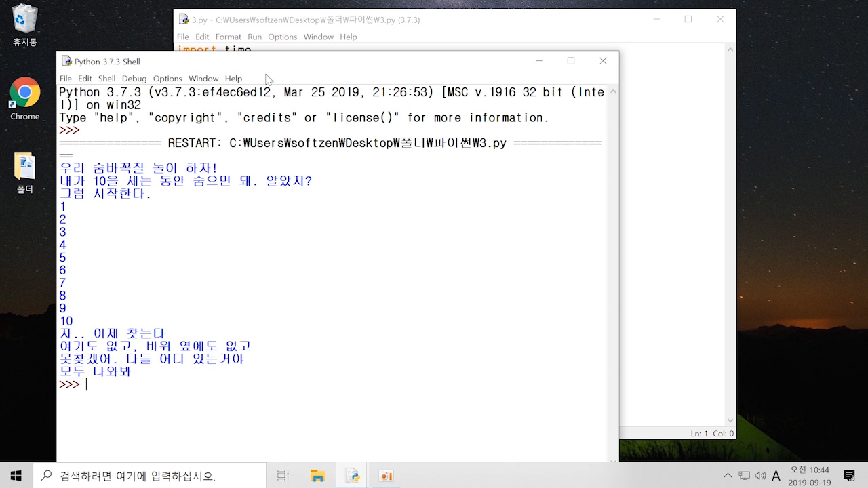Select the Python IDLE taskbar icon
Screen dimensions: 868x488
[352, 475]
